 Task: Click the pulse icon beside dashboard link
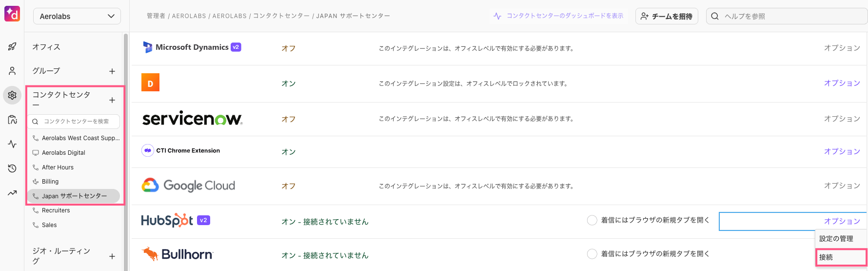(497, 16)
